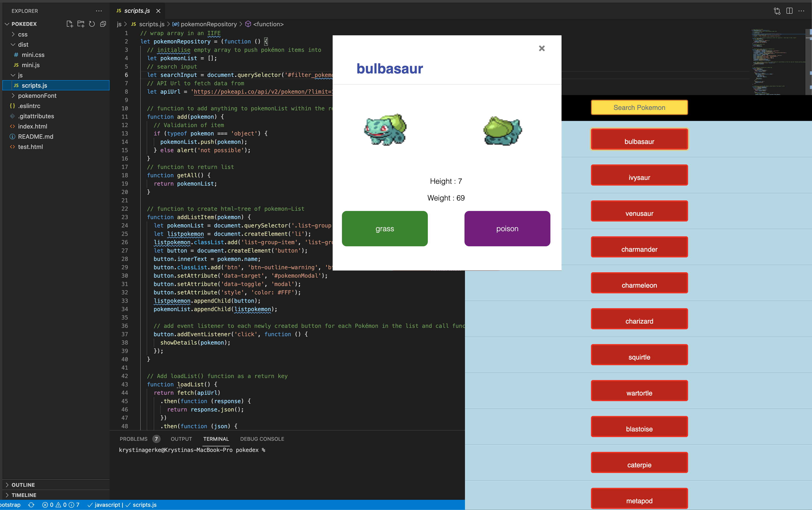This screenshot has height=510, width=812.
Task: Click the 'Weight : 69' text in modal
Action: [x=446, y=198]
